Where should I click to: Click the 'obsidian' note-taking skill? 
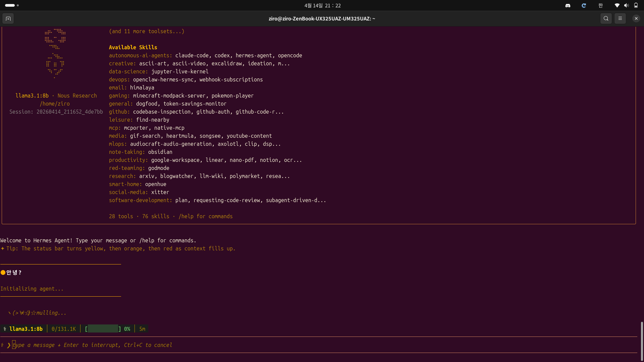160,152
